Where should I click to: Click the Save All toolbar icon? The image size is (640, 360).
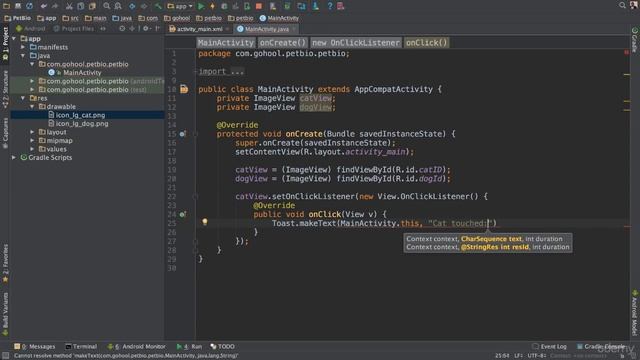click(18, 6)
